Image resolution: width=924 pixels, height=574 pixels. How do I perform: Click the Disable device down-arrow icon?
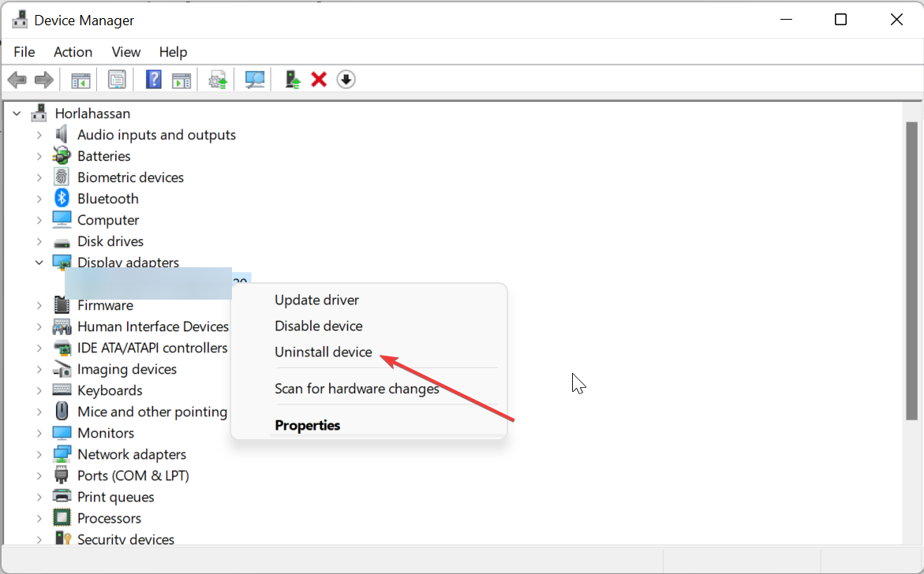346,80
